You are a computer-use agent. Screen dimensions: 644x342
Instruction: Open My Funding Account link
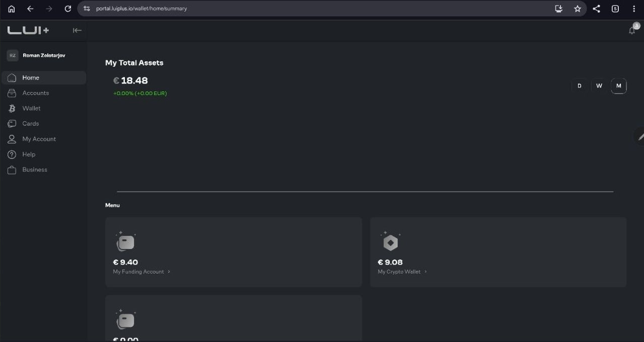point(138,272)
